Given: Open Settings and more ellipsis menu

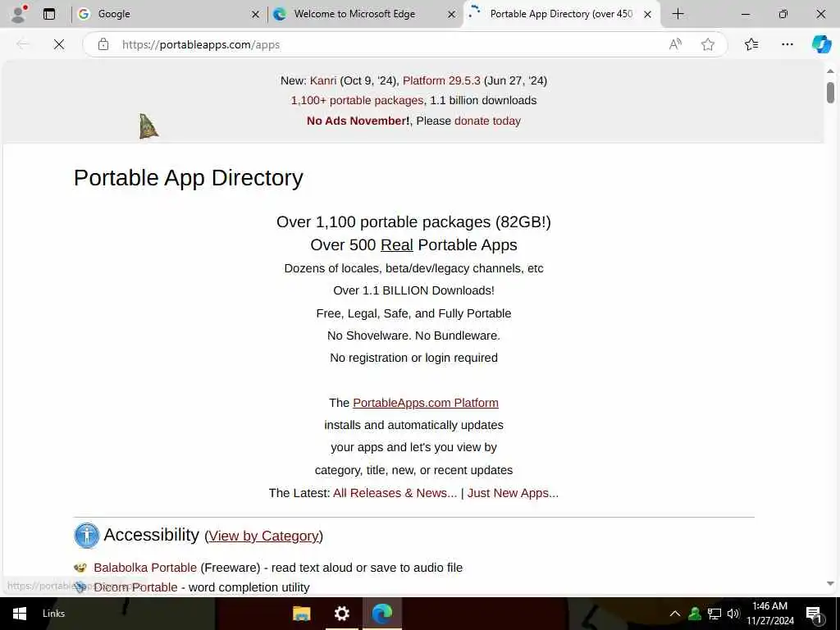Looking at the screenshot, I should click(787, 44).
